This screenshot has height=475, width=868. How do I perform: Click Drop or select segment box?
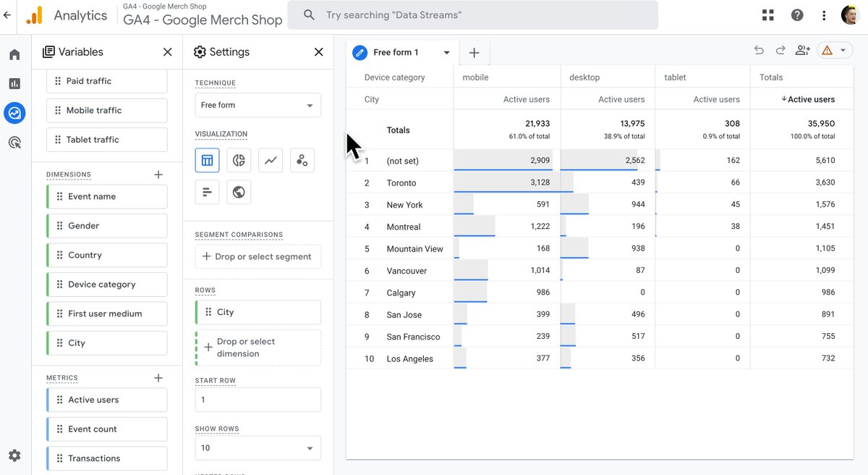(x=258, y=256)
